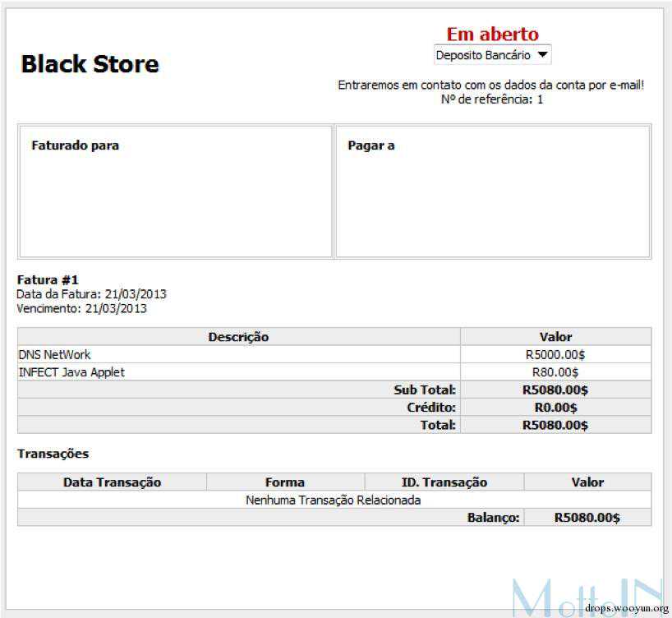The width and height of the screenshot is (672, 618).
Task: Click the red Em aberto status label
Action: click(x=492, y=34)
